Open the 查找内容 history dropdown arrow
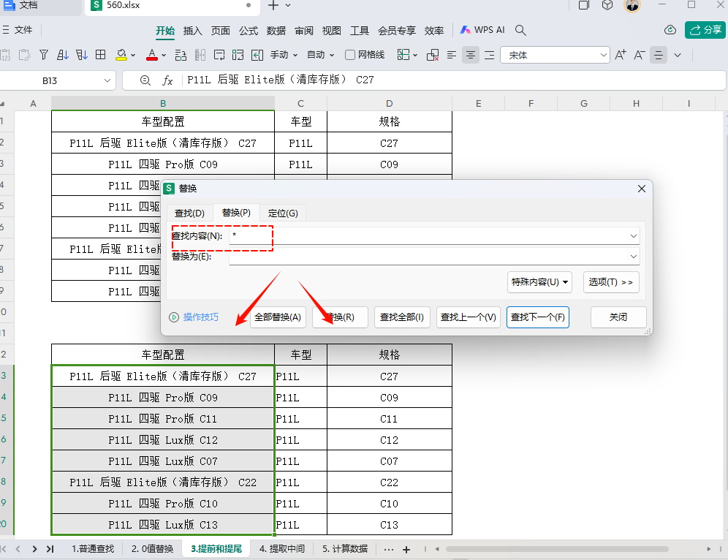The width and height of the screenshot is (728, 560). click(633, 236)
